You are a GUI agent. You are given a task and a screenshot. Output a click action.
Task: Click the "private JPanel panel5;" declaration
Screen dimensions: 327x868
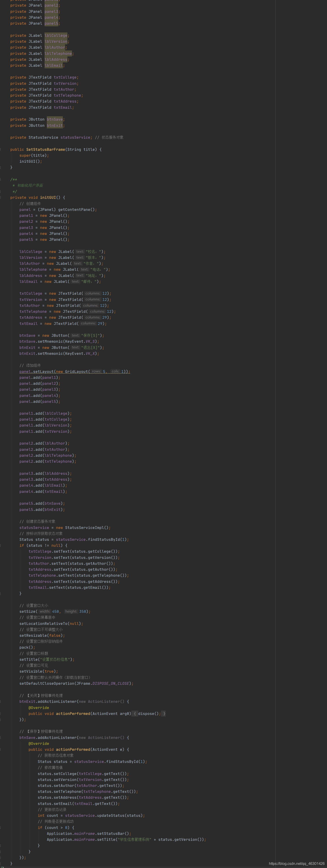[x=35, y=24]
